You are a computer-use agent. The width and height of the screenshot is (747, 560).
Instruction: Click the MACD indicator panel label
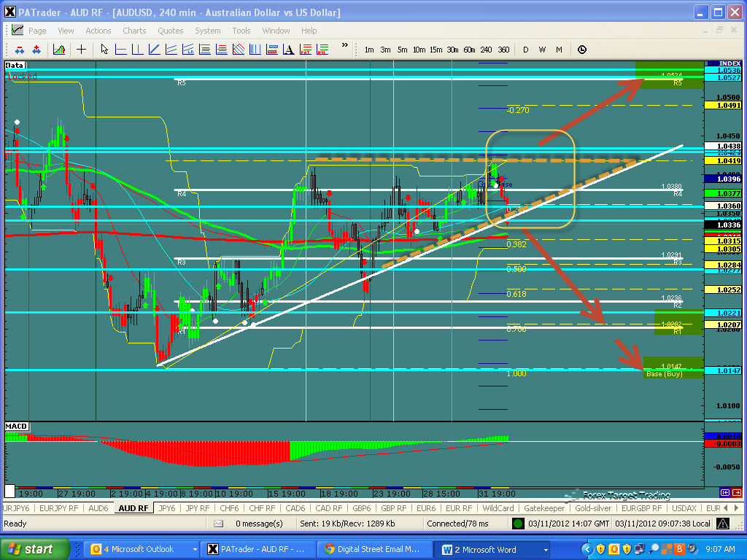point(16,425)
